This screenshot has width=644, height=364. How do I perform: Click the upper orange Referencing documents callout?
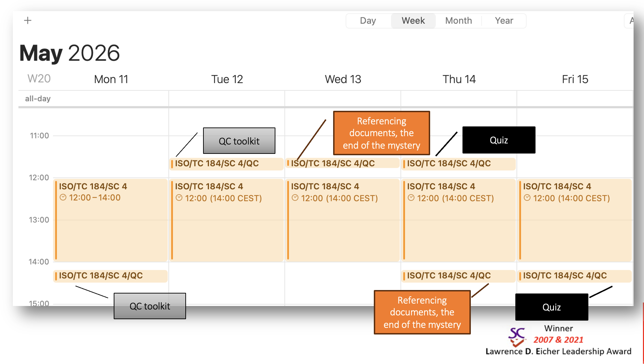point(381,133)
